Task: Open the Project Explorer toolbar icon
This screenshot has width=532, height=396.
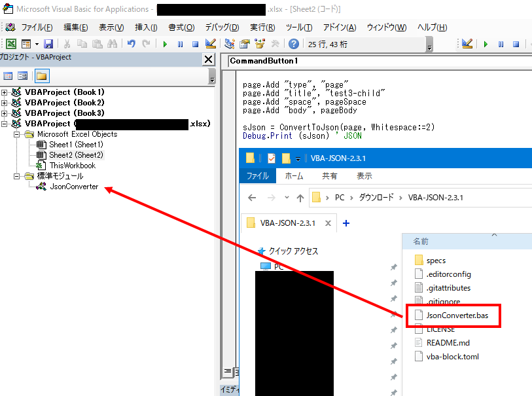Action: coord(230,43)
